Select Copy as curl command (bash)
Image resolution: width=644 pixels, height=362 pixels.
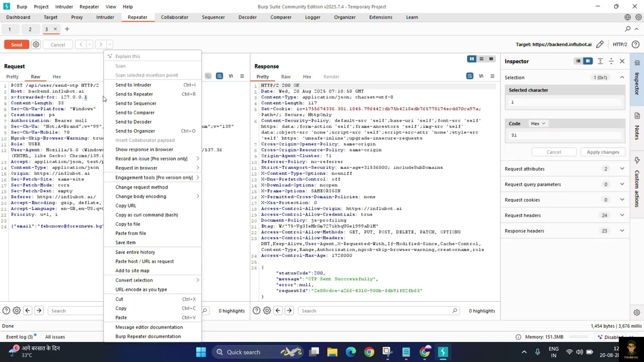click(152, 215)
